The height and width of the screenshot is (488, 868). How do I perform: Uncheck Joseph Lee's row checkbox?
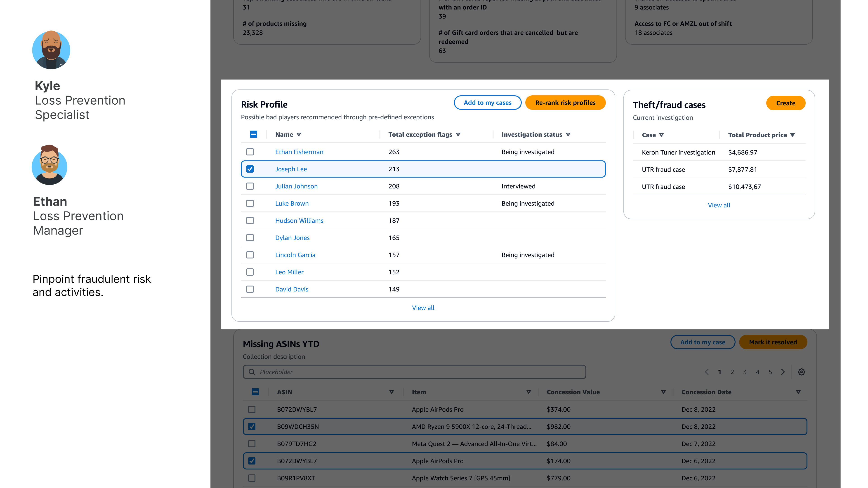[250, 169]
